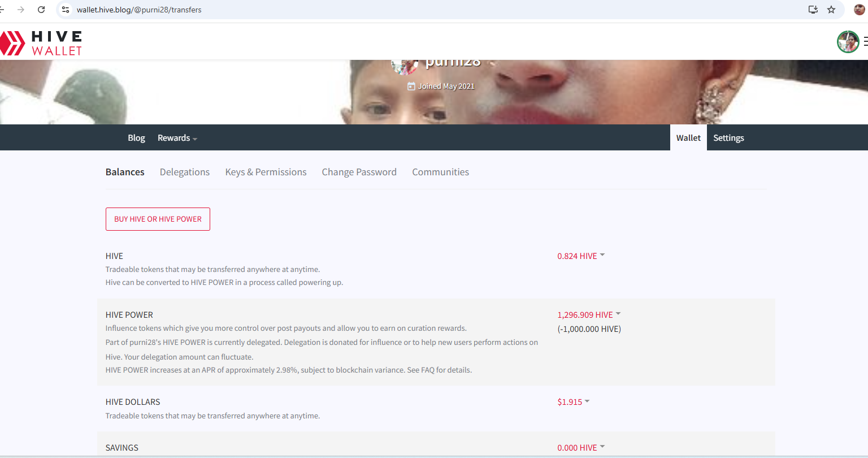Click the SAVINGS heading

tap(122, 448)
